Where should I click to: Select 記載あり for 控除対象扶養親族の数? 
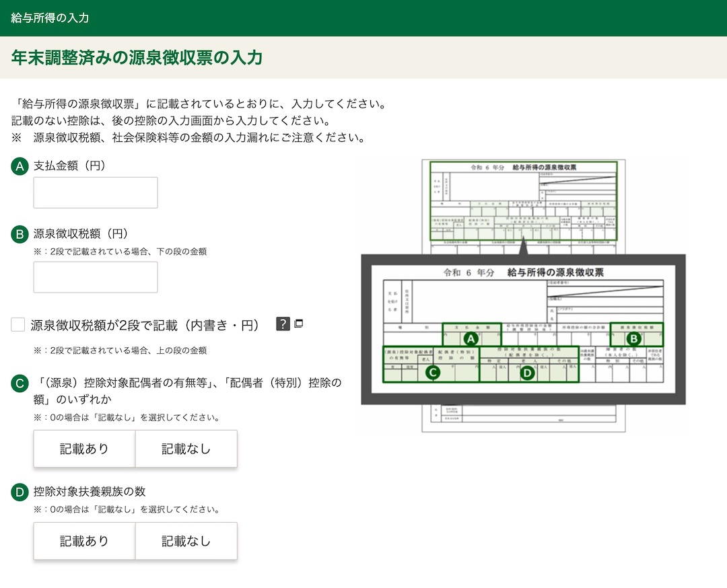click(x=84, y=541)
